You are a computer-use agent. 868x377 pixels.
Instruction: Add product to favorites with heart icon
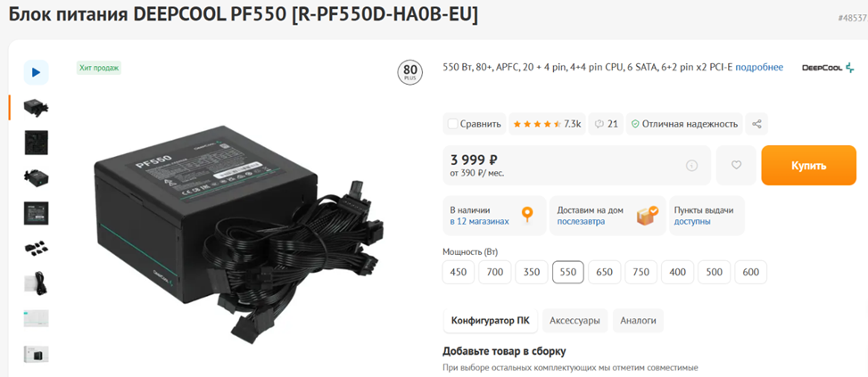click(736, 165)
